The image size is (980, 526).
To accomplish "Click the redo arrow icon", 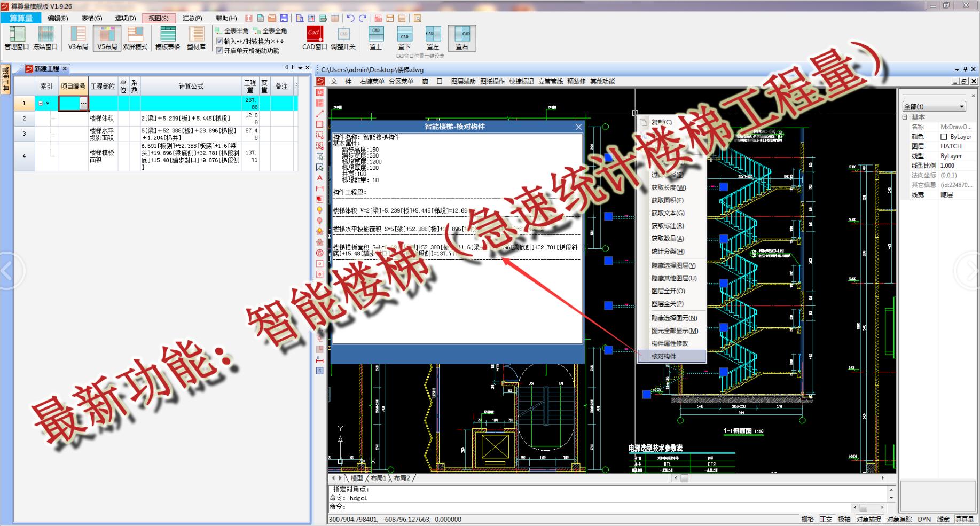I will click(363, 18).
